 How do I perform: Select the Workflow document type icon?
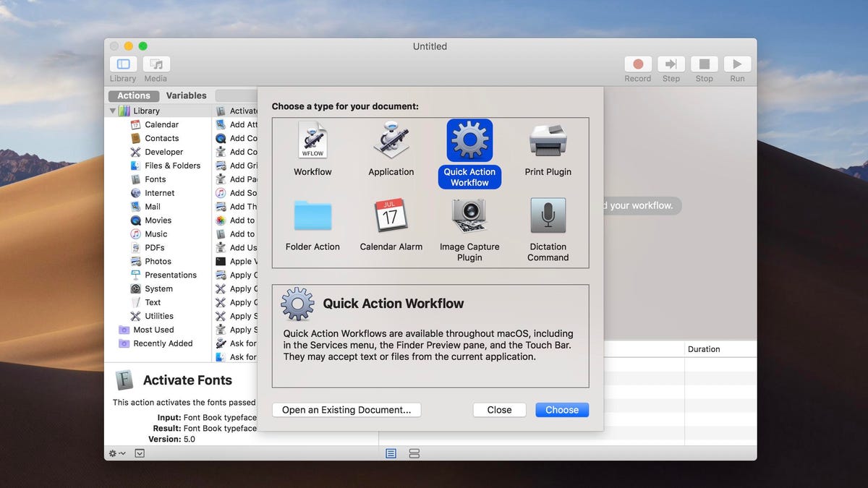[x=312, y=141]
